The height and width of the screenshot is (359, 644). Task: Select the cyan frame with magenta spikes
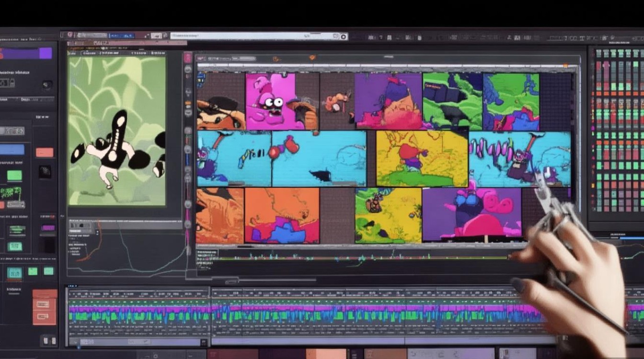[519, 159]
